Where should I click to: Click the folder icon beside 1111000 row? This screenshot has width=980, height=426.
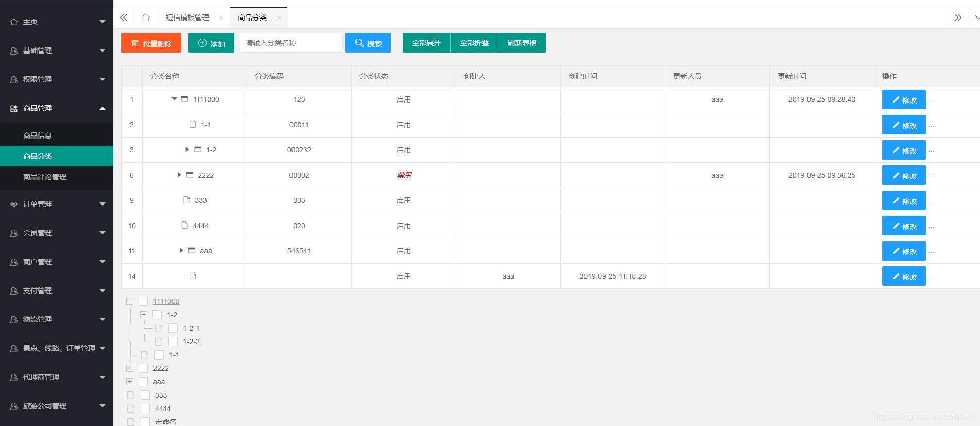pyautogui.click(x=184, y=99)
